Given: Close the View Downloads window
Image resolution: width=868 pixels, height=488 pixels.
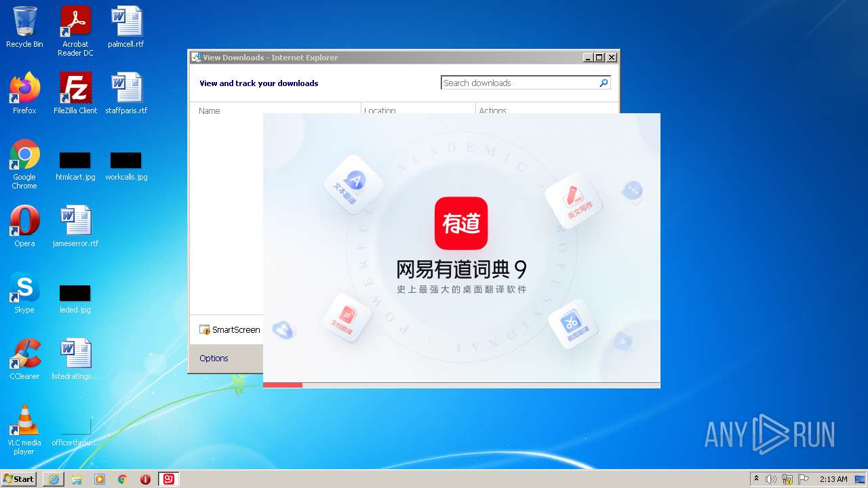Looking at the screenshot, I should (x=611, y=58).
